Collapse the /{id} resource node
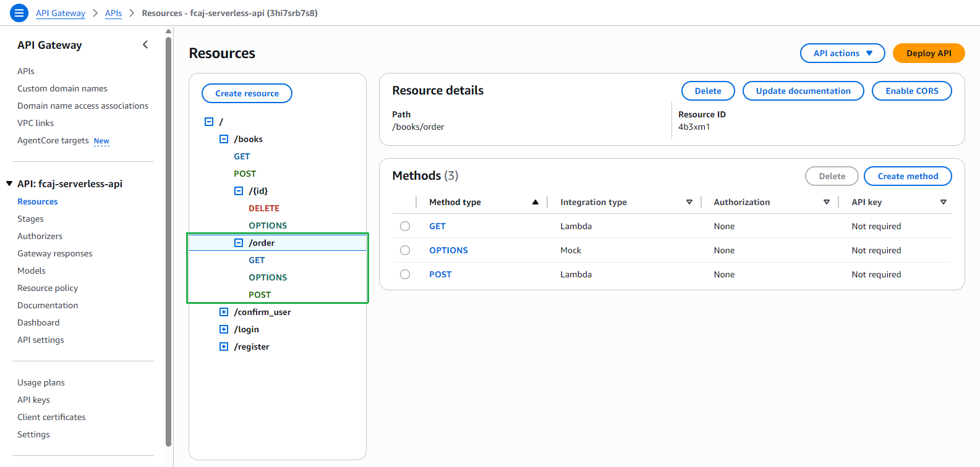Screen dimensions: 980x467 point(239,191)
